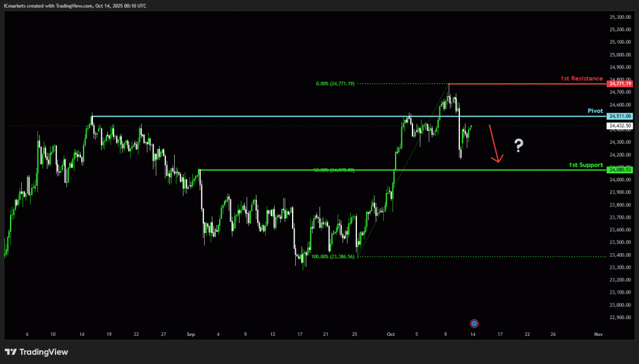Select the red 24,771.19 price tag
Image resolution: width=639 pixels, height=364 pixels.
tap(620, 84)
